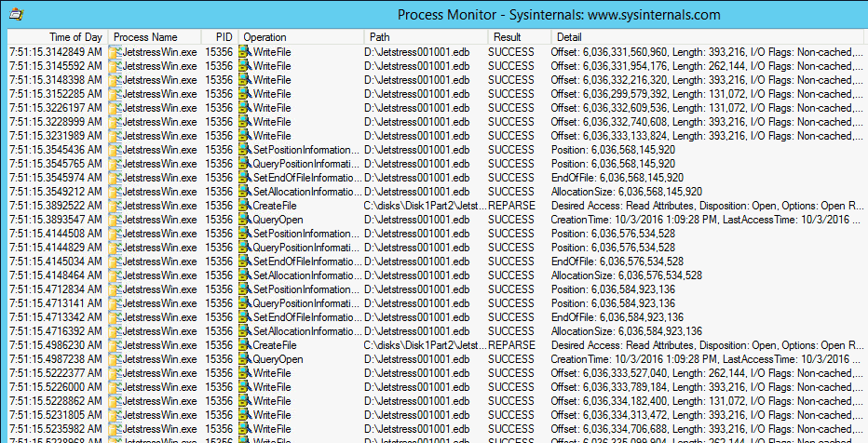The height and width of the screenshot is (443, 868).
Task: Click detail with Offset 6,036,299,579,392
Action: click(707, 94)
